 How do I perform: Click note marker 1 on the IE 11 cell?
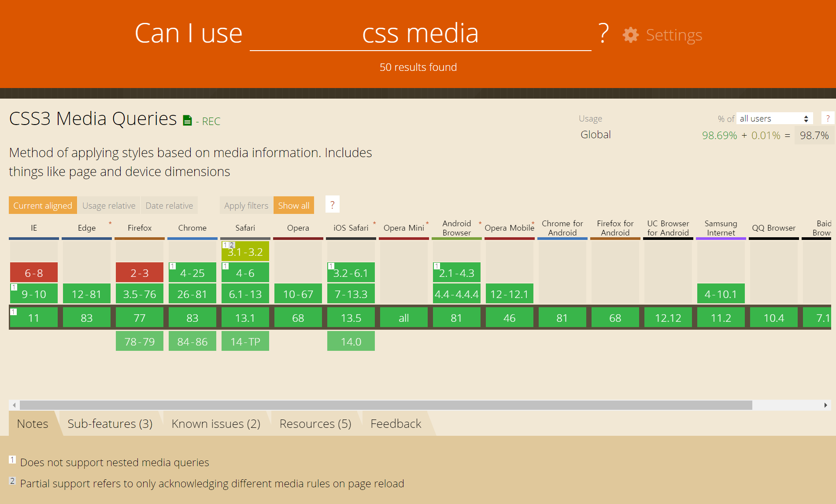pyautogui.click(x=14, y=312)
